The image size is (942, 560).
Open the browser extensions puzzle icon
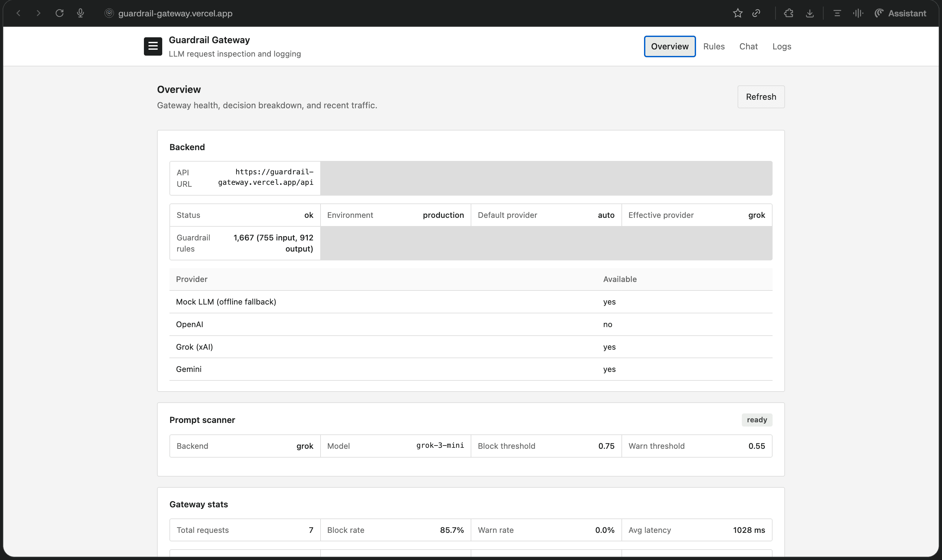(x=789, y=13)
